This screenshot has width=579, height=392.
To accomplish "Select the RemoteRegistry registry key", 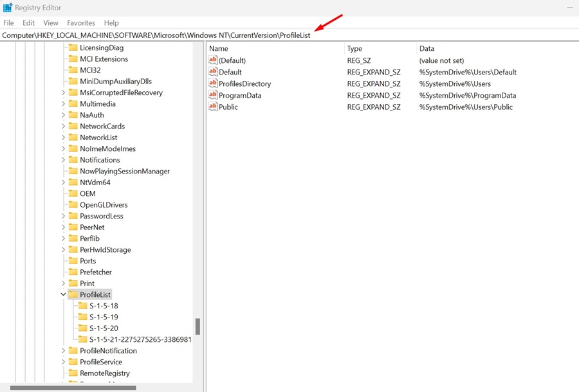I will click(x=105, y=373).
